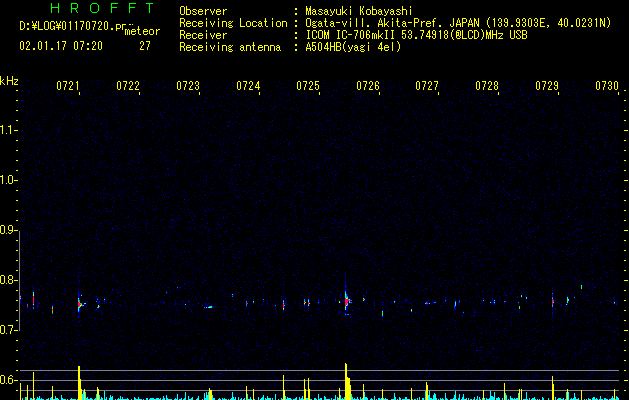Click the tallest yellow intensity peak near 0726
The image size is (629, 400).
coord(347,381)
